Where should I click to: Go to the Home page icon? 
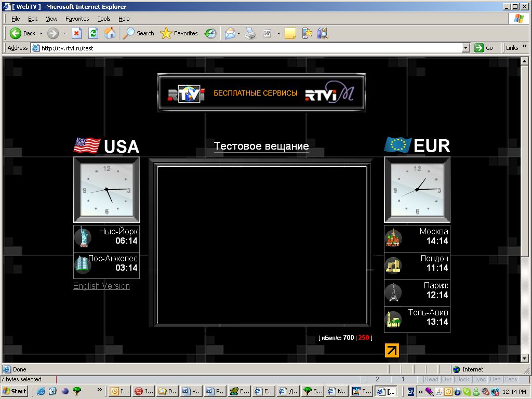point(109,33)
